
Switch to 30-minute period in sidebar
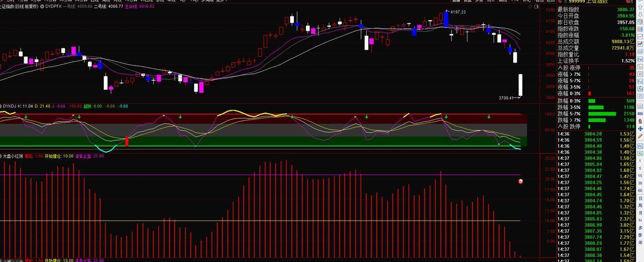tap(640, 183)
